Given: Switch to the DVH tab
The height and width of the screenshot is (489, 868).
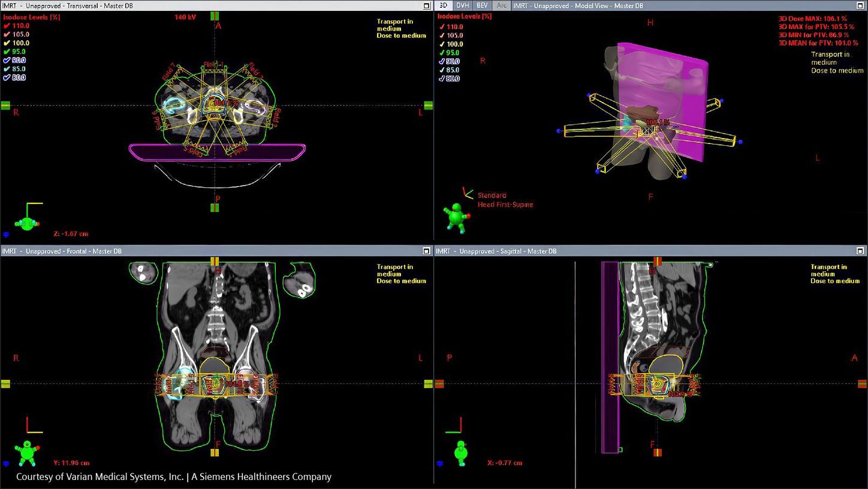Looking at the screenshot, I should 462,5.
